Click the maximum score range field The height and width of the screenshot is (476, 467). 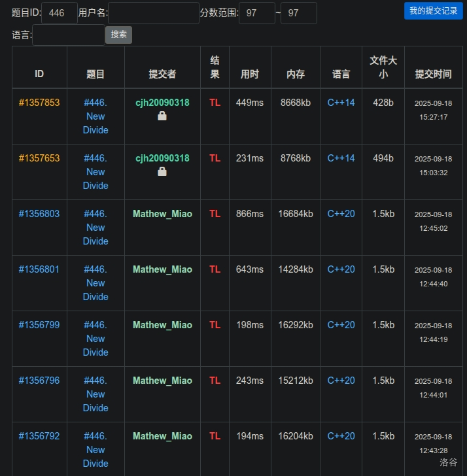pyautogui.click(x=298, y=13)
